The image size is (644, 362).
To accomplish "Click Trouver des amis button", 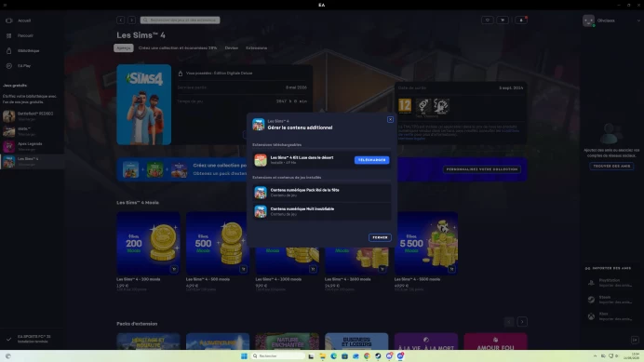I will 611,166.
